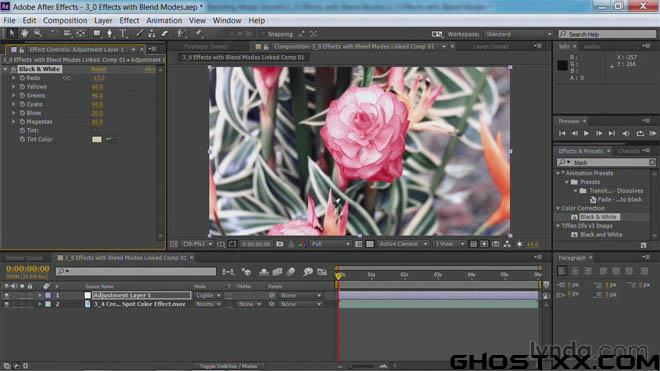Toggle visibility of Spot Color Effect.mov layer

point(6,304)
